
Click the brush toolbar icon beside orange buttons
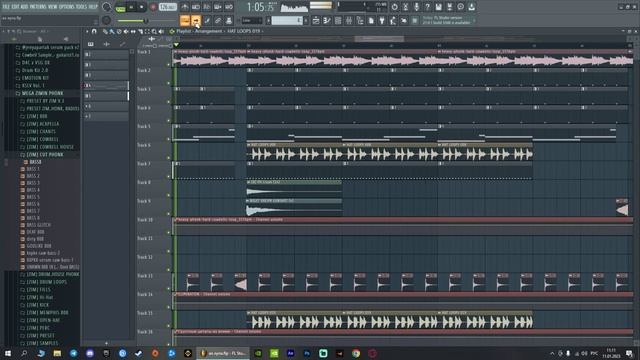click(x=207, y=20)
